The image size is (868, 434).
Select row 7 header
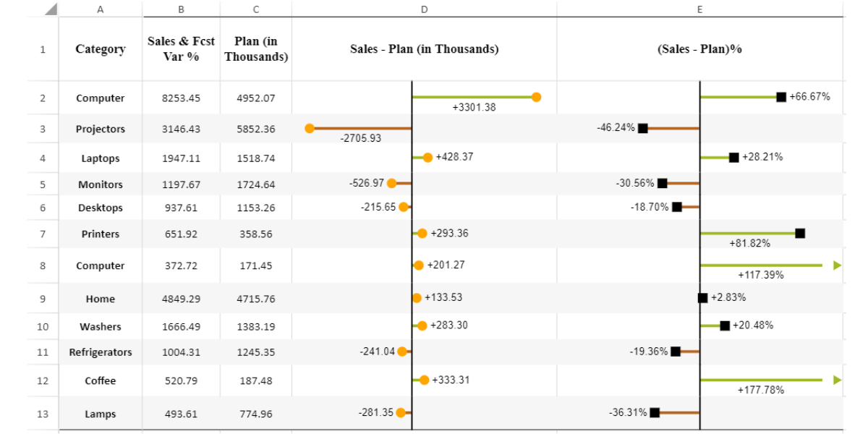(42, 234)
